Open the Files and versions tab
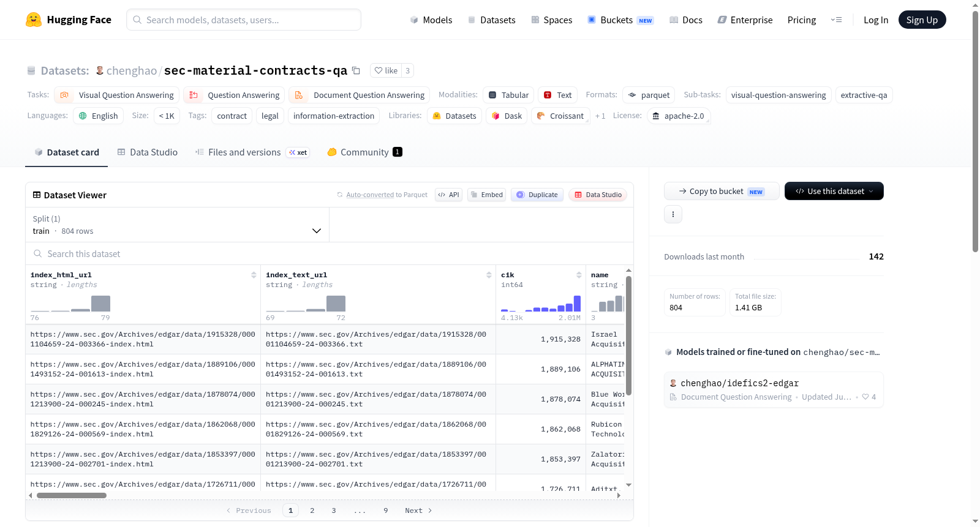 coord(252,152)
